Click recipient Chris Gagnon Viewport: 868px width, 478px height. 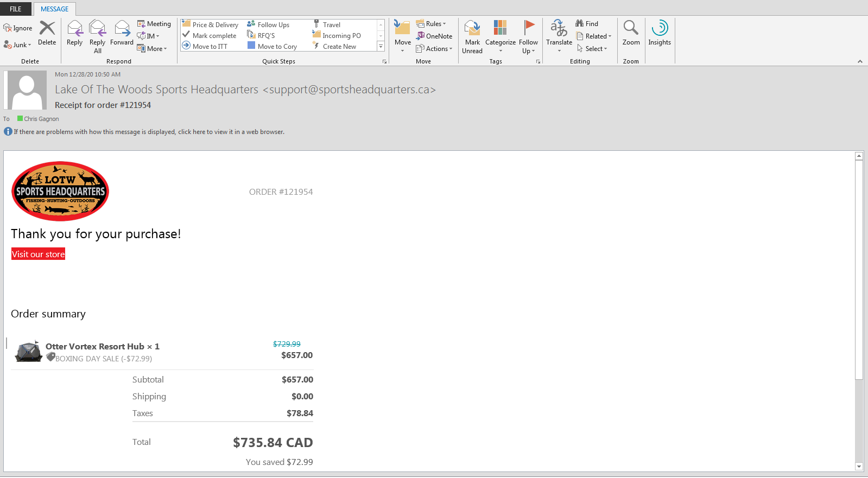point(41,119)
